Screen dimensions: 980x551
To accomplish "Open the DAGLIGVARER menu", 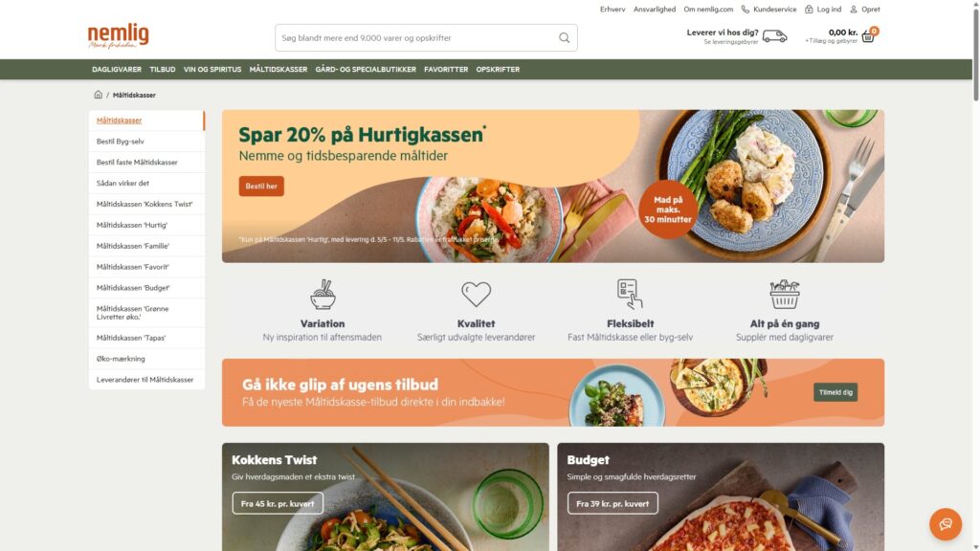I will [117, 69].
